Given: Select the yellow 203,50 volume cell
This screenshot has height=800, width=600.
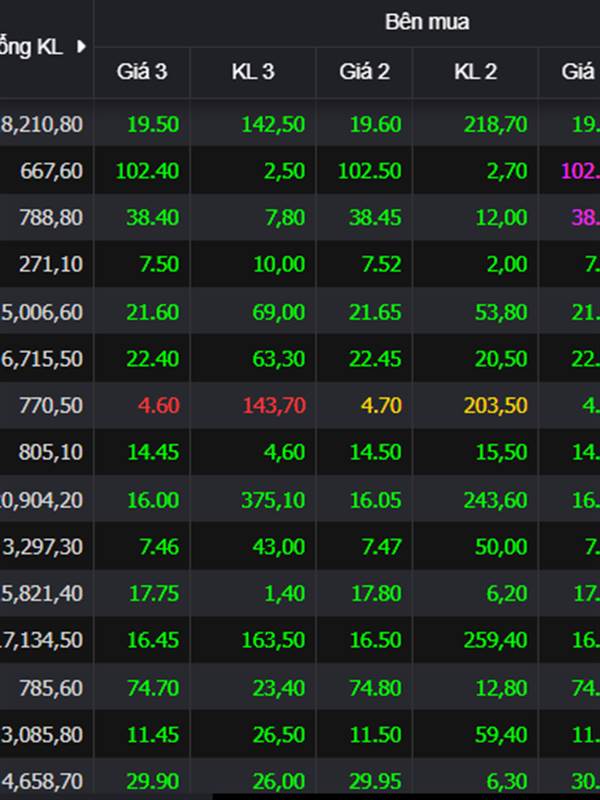Looking at the screenshot, I should point(495,405).
